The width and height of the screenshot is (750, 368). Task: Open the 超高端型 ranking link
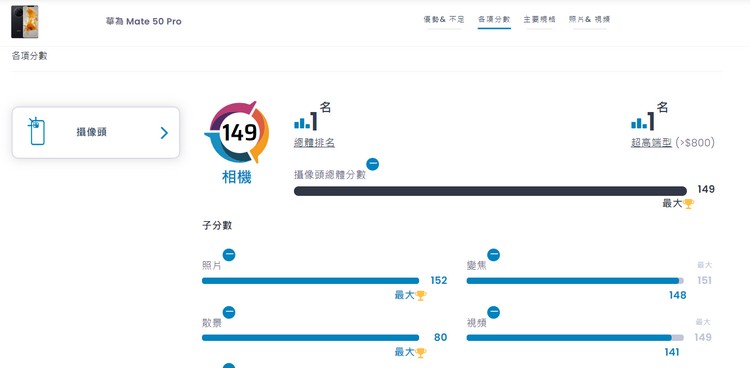651,143
